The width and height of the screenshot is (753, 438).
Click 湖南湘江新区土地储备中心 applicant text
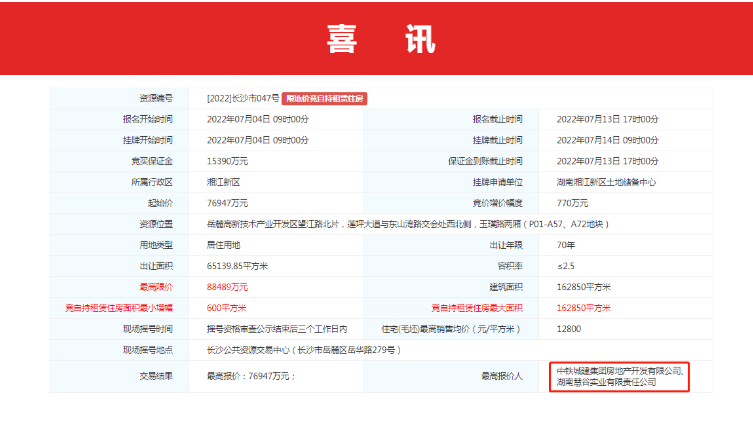(606, 182)
